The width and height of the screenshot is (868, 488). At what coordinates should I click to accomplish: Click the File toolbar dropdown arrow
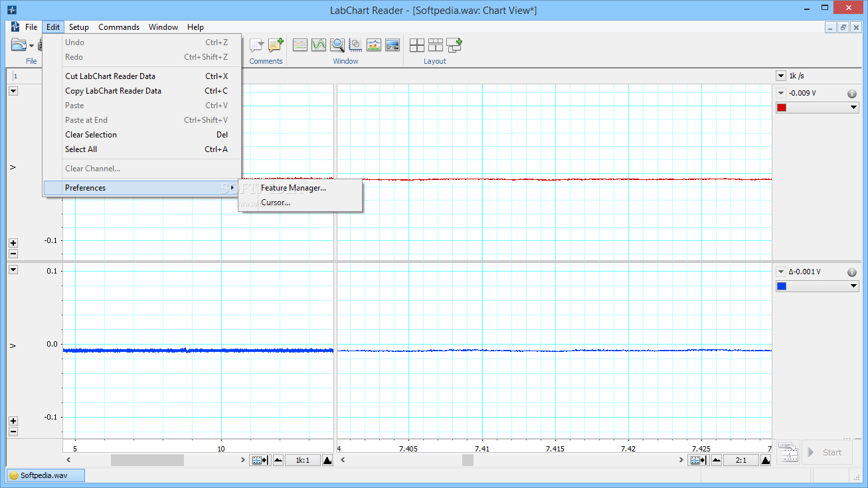point(31,46)
